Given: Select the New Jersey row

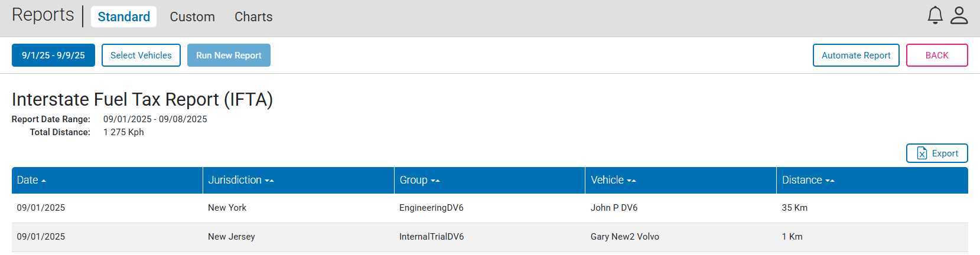Looking at the screenshot, I should click(490, 237).
